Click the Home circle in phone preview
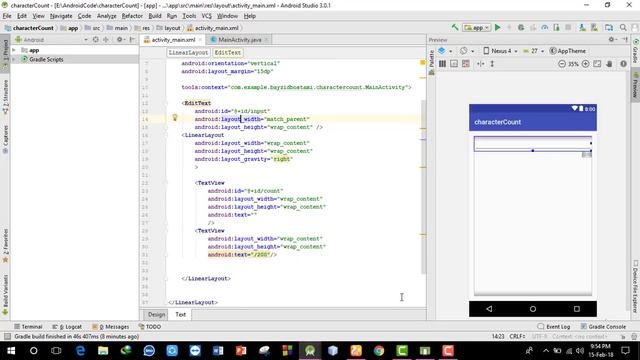Viewport: 640px width, 360px height. [533, 309]
